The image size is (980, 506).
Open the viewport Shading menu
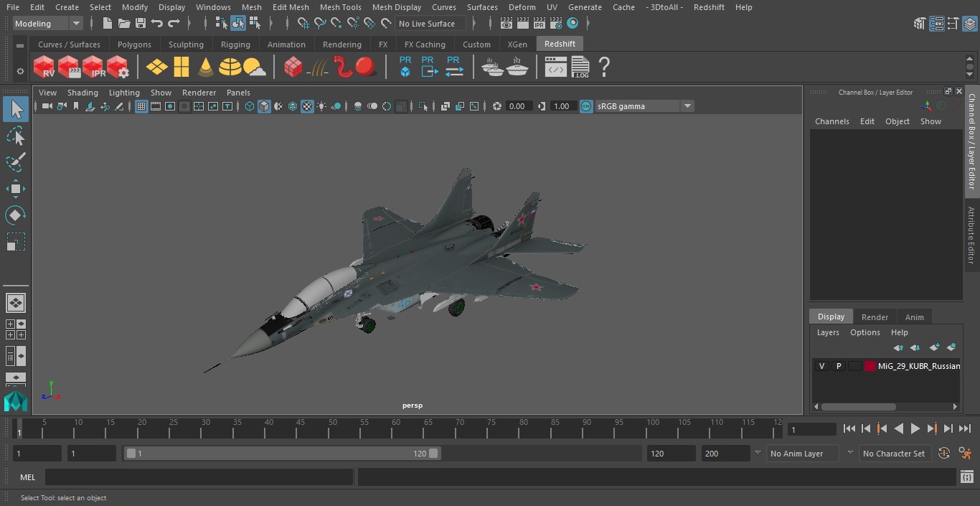83,93
